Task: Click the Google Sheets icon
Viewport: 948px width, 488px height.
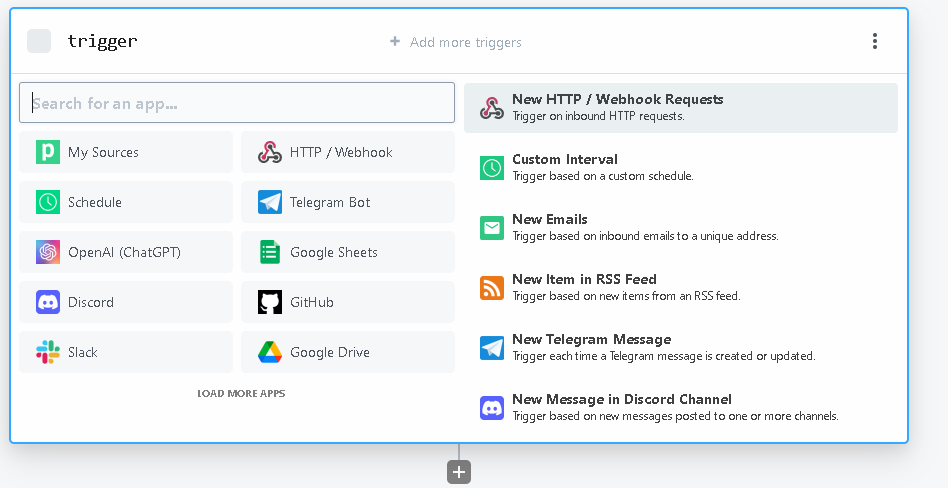Action: pos(270,252)
